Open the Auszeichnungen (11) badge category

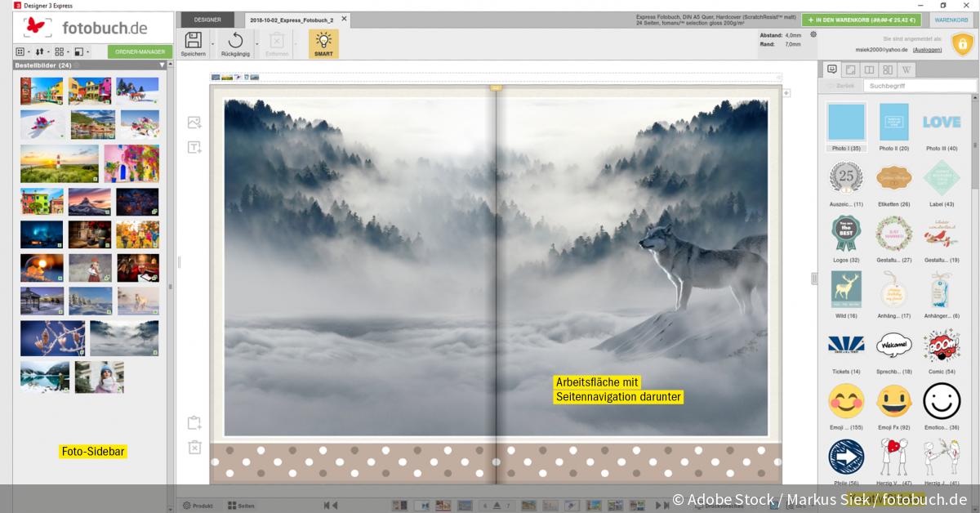click(846, 183)
